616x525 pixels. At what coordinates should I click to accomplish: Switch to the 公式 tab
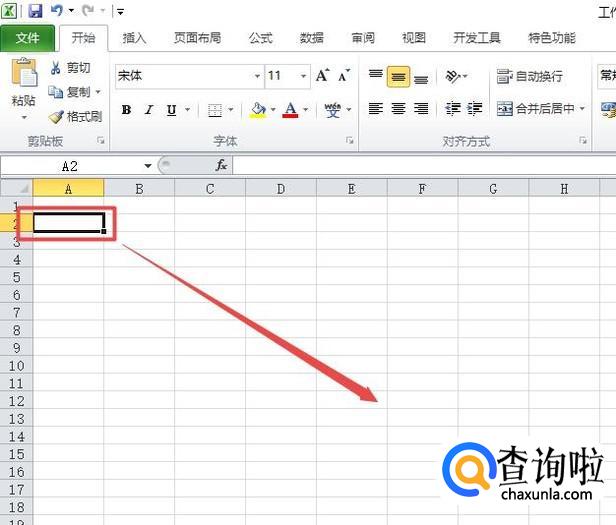260,38
